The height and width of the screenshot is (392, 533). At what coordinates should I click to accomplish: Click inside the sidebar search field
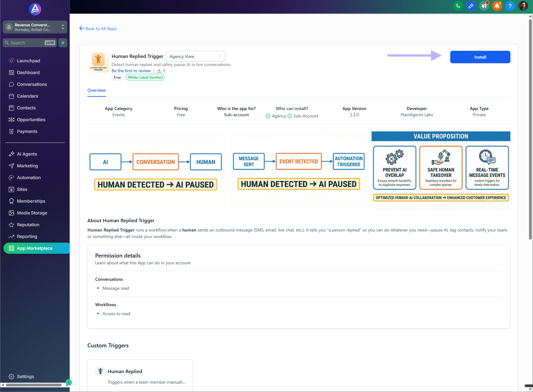(28, 42)
